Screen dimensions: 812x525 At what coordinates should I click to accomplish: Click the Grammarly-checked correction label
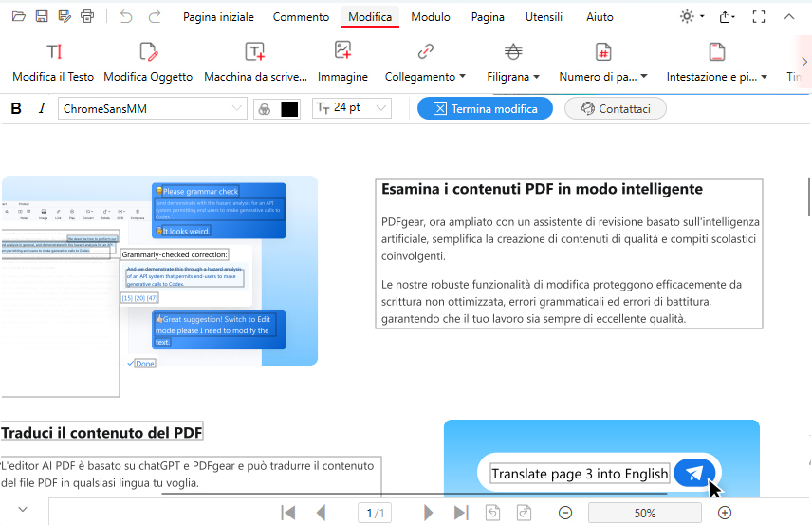pos(175,254)
